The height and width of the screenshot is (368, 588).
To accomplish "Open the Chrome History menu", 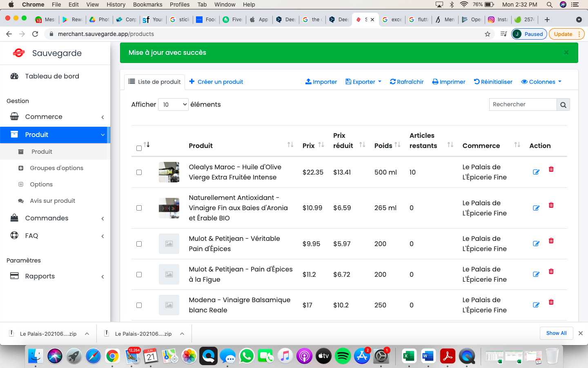I will coord(116,4).
